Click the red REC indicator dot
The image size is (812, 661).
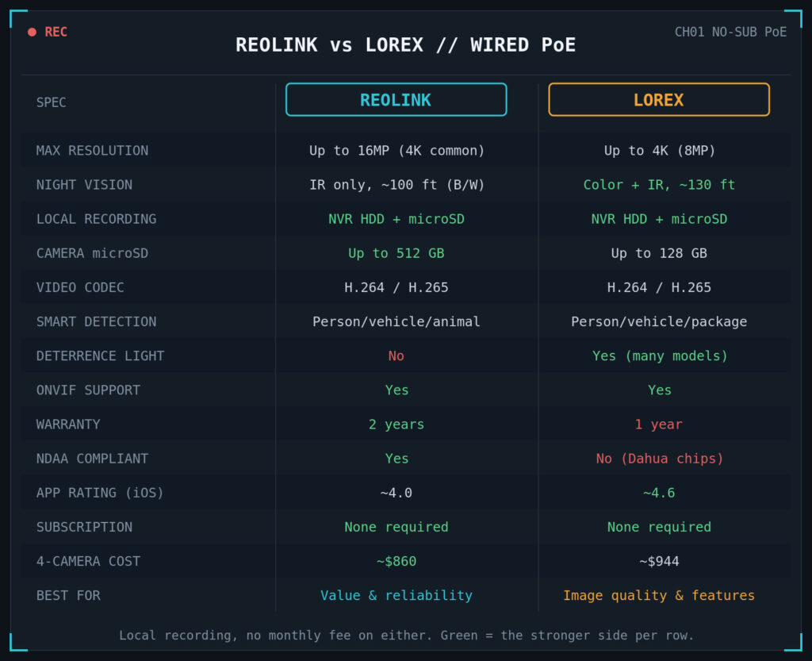[32, 32]
